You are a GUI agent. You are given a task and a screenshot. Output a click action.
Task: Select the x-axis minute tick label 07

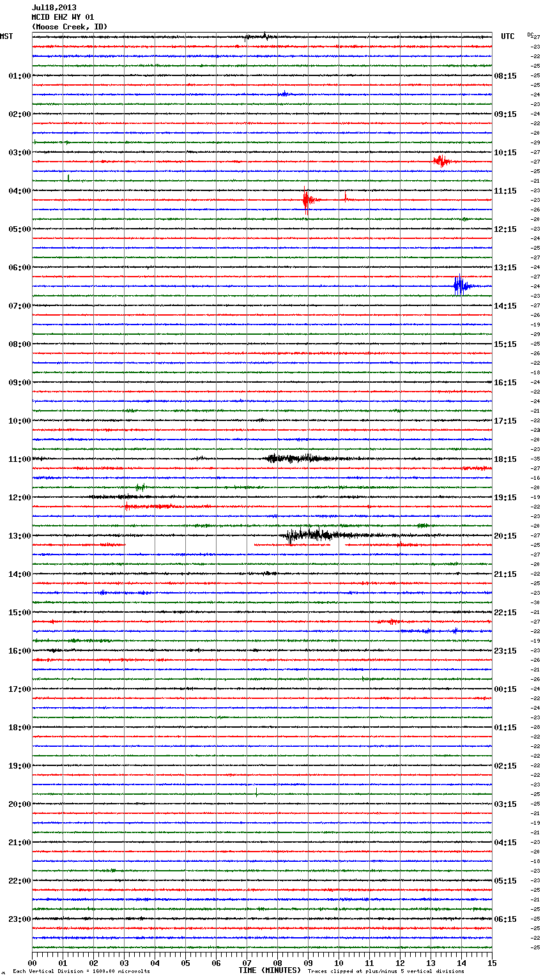247,963
